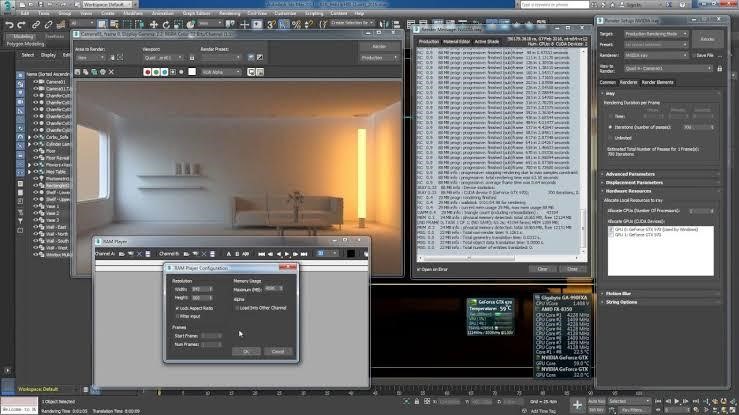Toggle Open on Error checkbox
The width and height of the screenshot is (739, 415).
pyautogui.click(x=418, y=269)
